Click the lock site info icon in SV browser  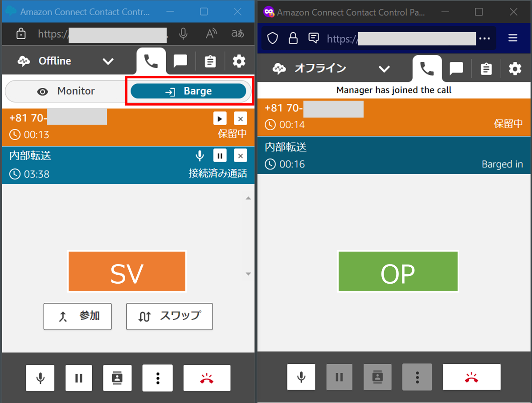pos(21,34)
